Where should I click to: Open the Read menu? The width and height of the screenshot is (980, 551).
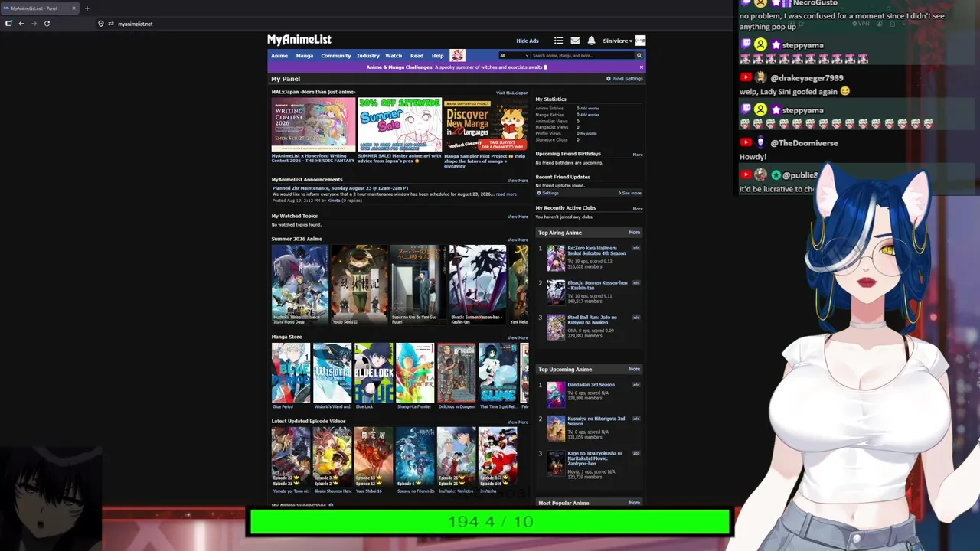416,56
